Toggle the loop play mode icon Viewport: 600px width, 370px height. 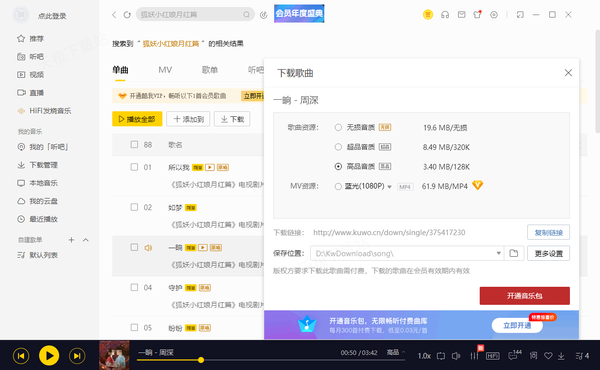click(441, 356)
